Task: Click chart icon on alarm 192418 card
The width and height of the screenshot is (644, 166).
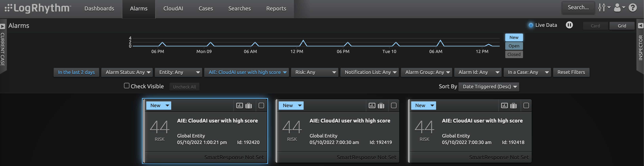Action: [x=504, y=106]
